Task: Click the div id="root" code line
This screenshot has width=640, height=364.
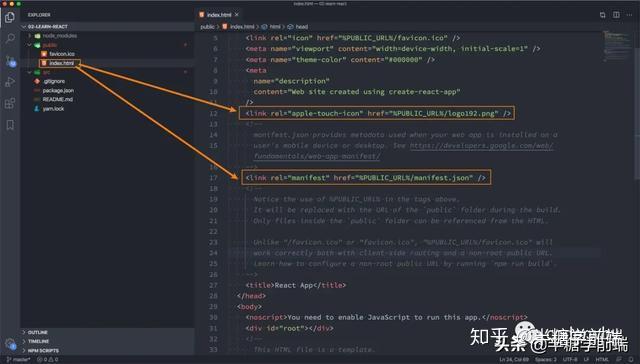Action: pyautogui.click(x=289, y=328)
